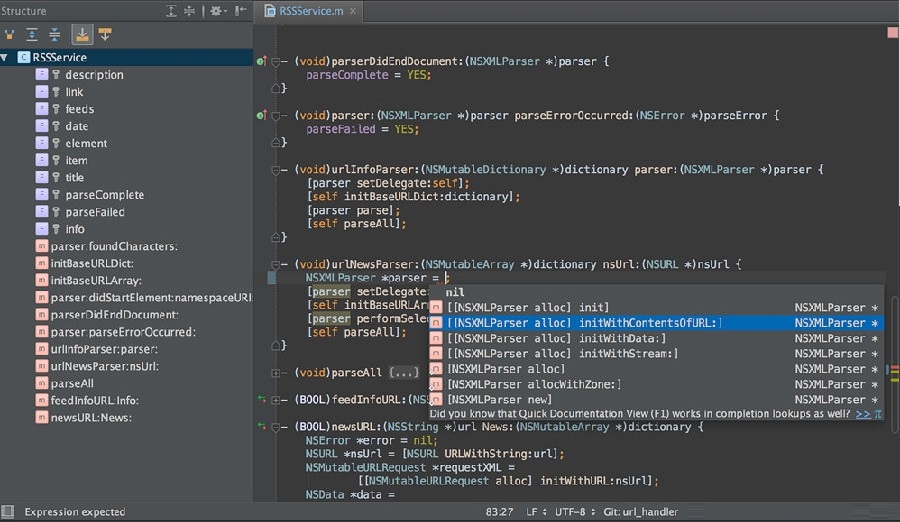This screenshot has height=522, width=900.
Task: Select the parseComplete field in Structure
Action: pos(104,195)
